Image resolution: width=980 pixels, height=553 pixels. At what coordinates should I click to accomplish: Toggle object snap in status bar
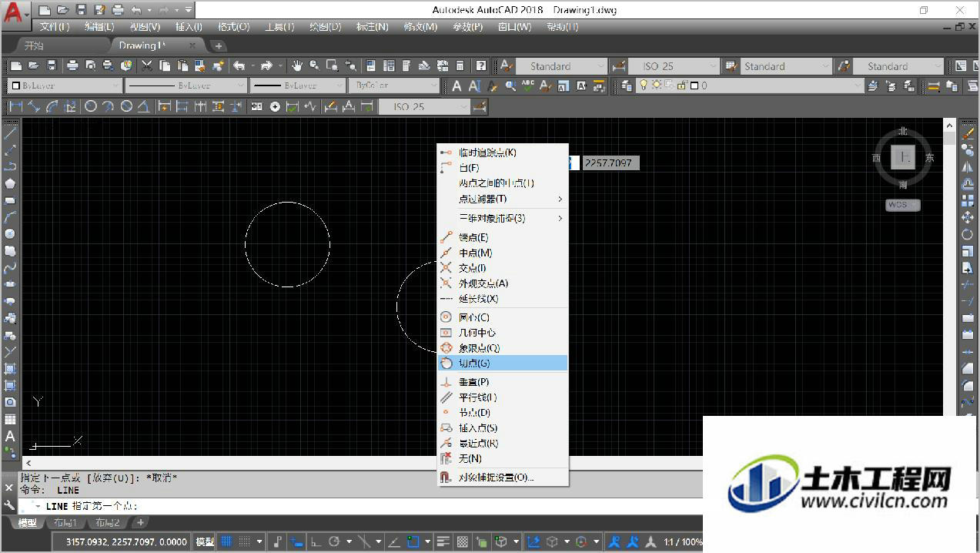tap(413, 541)
